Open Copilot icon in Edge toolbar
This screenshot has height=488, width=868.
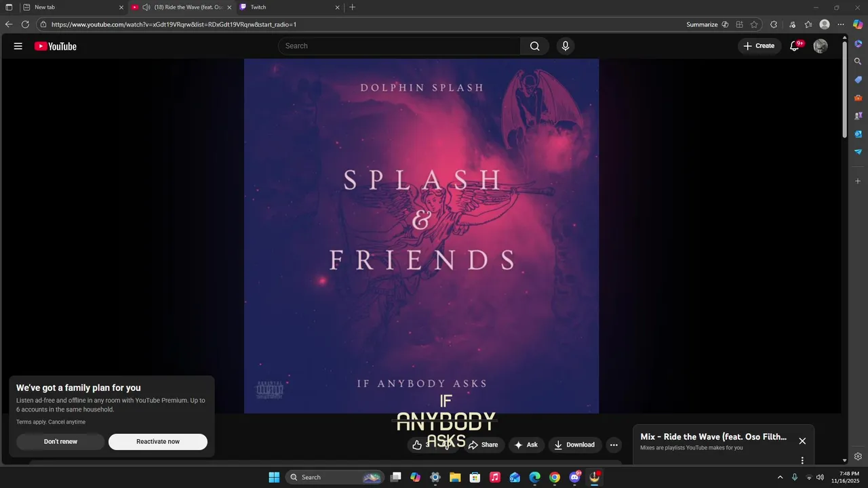tap(858, 24)
